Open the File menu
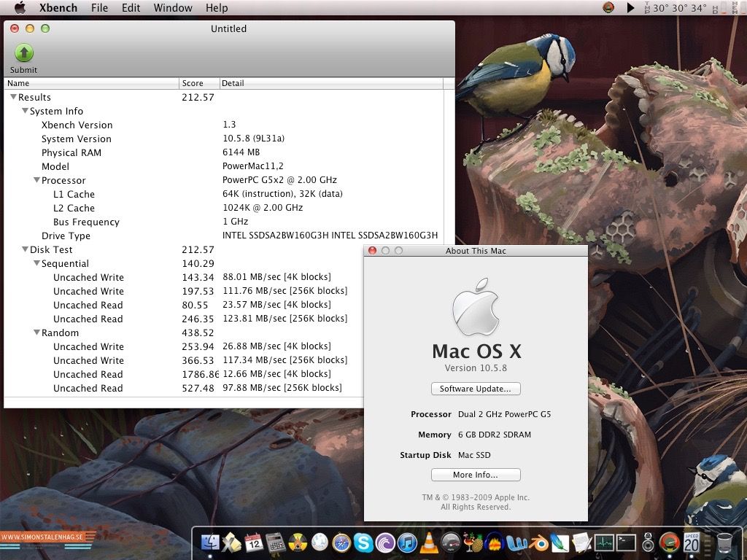 (x=99, y=7)
